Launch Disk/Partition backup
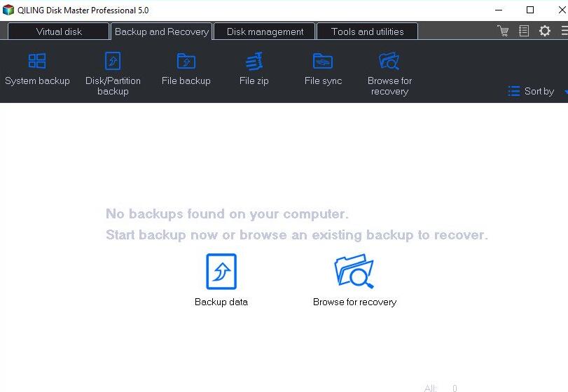Viewport: 568px width, 392px height. (x=113, y=74)
